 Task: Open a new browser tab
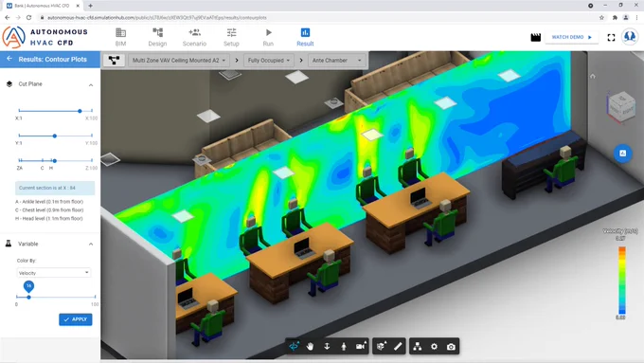pyautogui.click(x=90, y=6)
